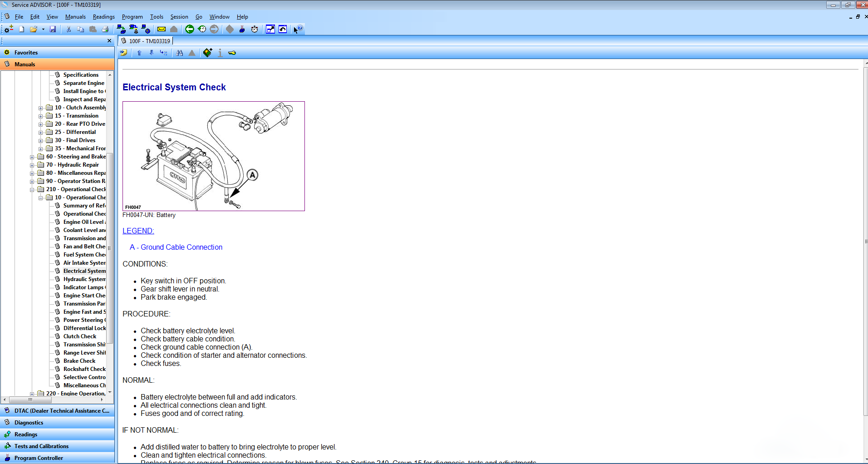Click the sync-to-tree arrow icon

(164, 53)
